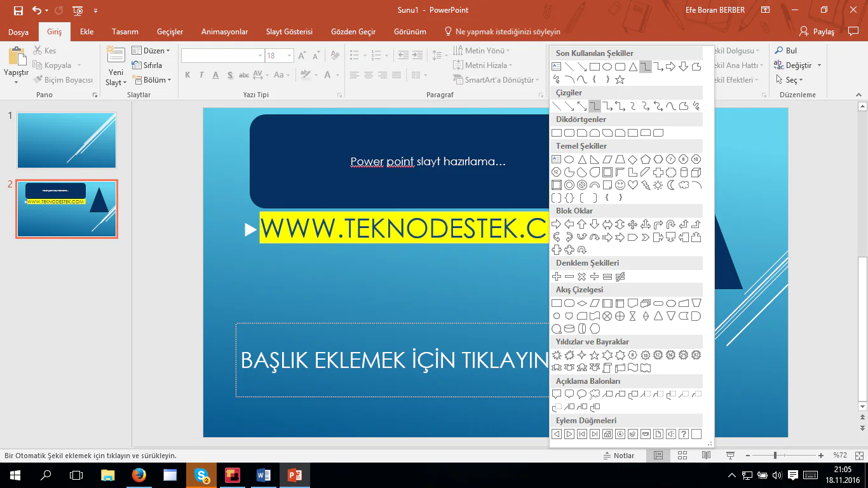Expand the Düzen layout dropdown
This screenshot has width=868, height=488.
[x=151, y=51]
